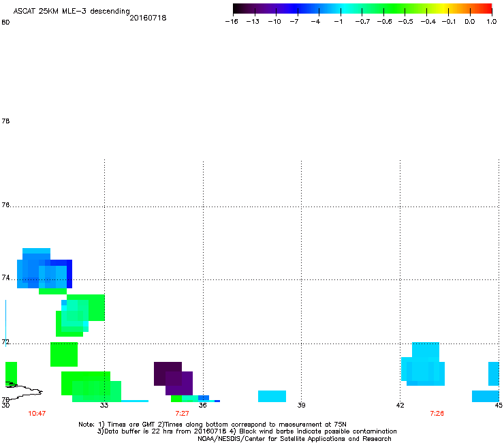The height and width of the screenshot is (443, 504).
Task: Click the light blue data cluster near longitude 42
Action: pyautogui.click(x=423, y=364)
